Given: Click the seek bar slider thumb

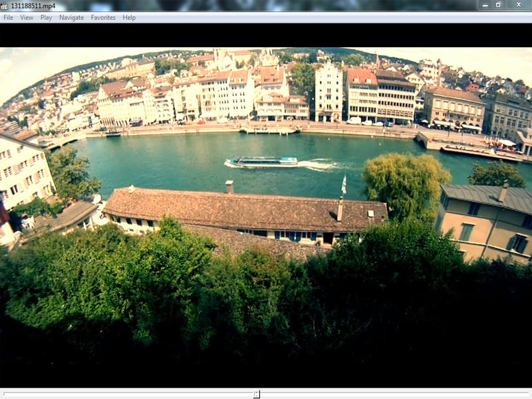Looking at the screenshot, I should coord(257,394).
